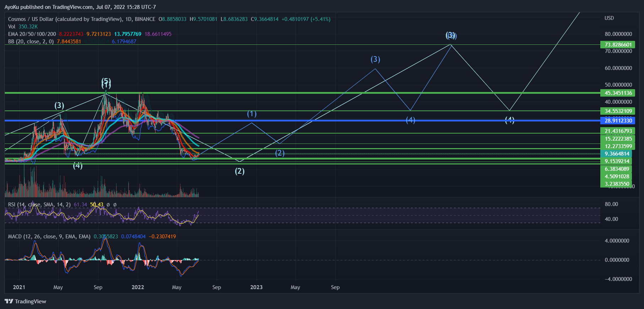This screenshot has width=644, height=309.
Task: Click the 45.3451136 price level tag
Action: click(x=618, y=93)
